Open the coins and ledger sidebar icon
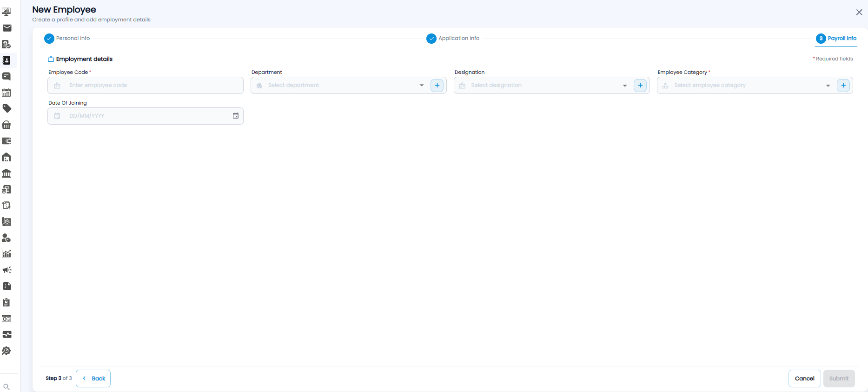Viewport: 868px width, 392px height. click(x=7, y=189)
